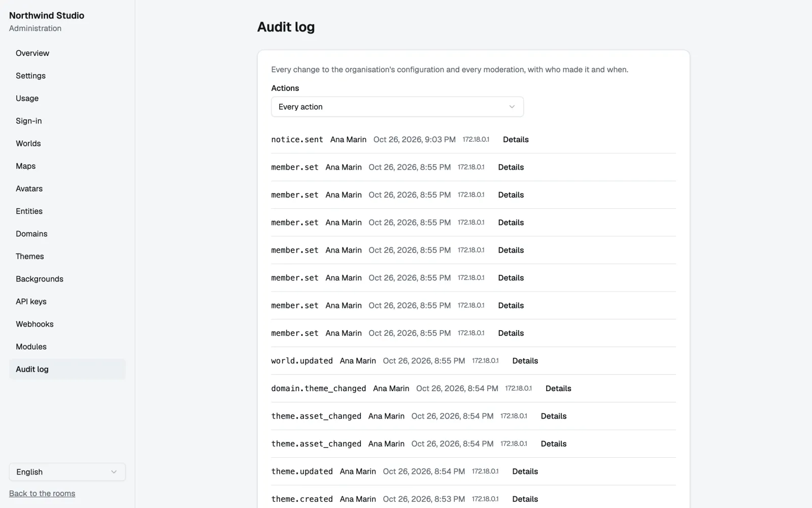
Task: Open the Entities page
Action: (x=67, y=211)
